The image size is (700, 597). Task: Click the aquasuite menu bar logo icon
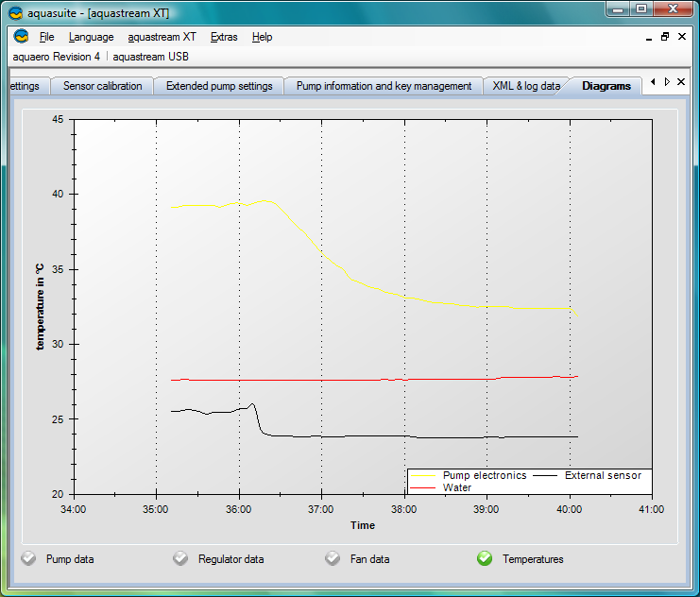[21, 36]
